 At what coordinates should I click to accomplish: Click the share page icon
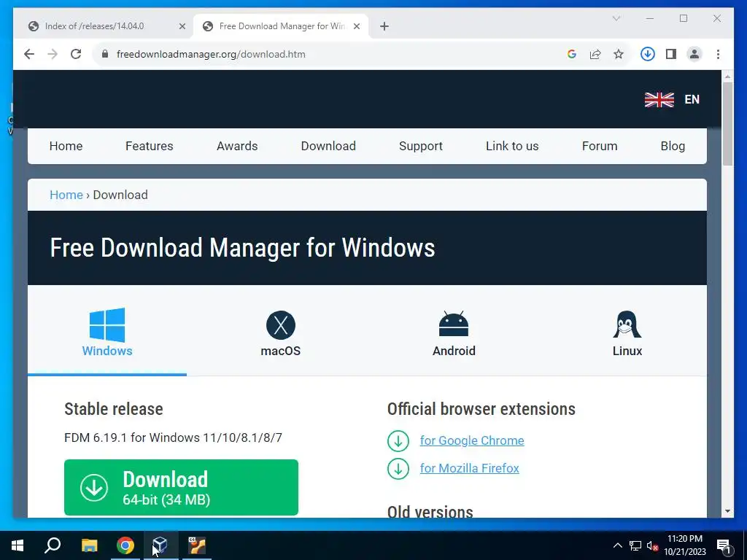595,54
